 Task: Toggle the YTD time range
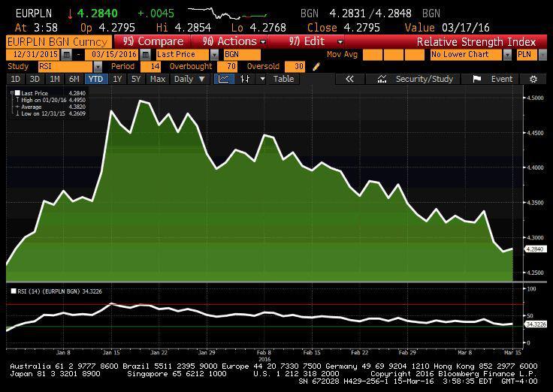coord(95,79)
